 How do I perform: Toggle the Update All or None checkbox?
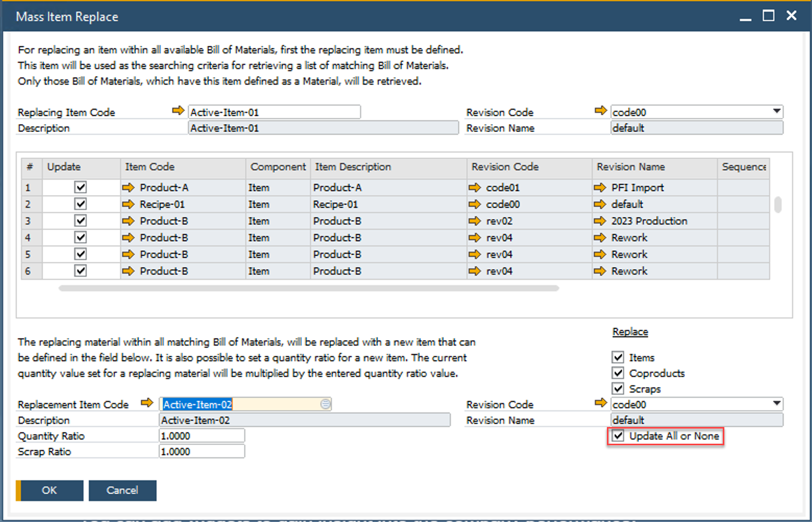pos(618,436)
